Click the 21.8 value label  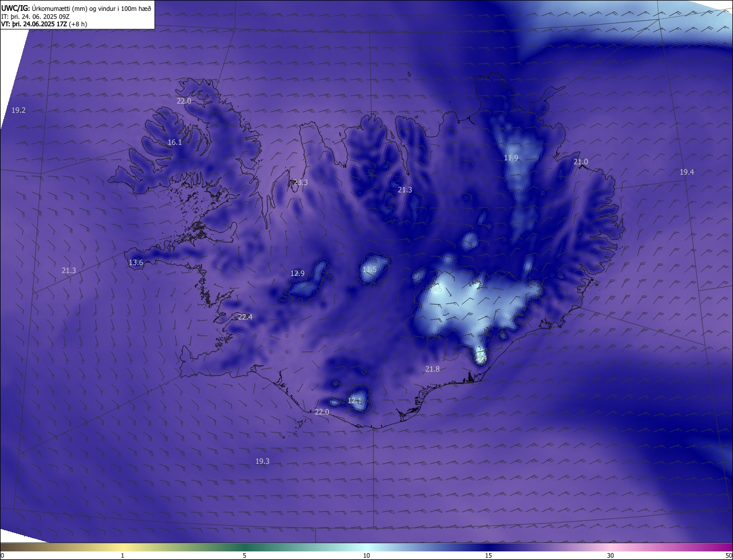(x=432, y=369)
